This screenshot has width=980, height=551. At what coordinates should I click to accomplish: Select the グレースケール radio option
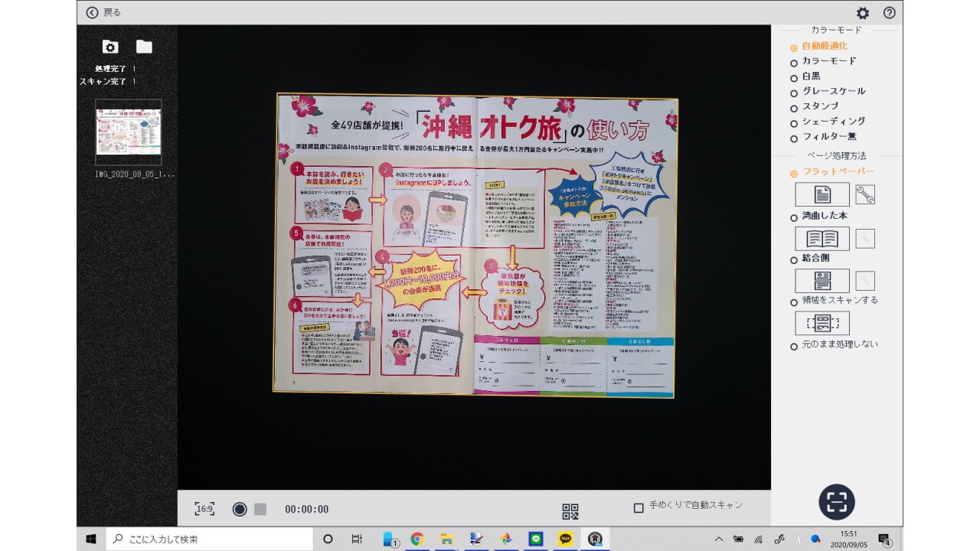click(794, 92)
